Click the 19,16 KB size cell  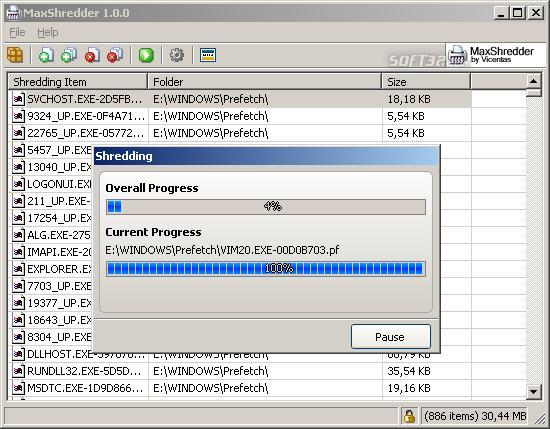pyautogui.click(x=409, y=388)
